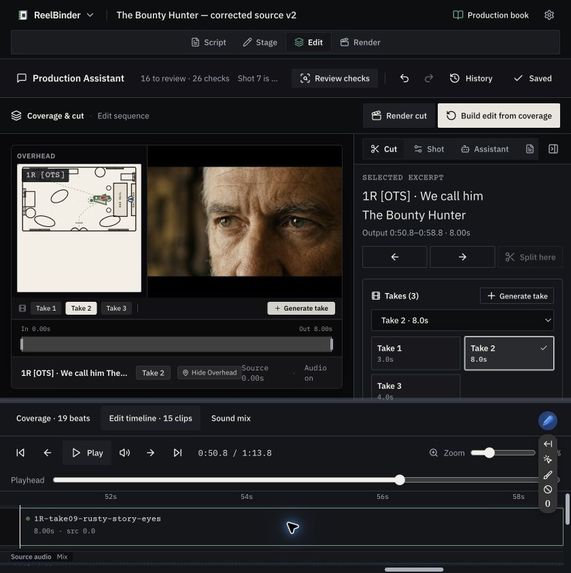This screenshot has height=573, width=571.
Task: Open the History panel
Action: click(471, 78)
